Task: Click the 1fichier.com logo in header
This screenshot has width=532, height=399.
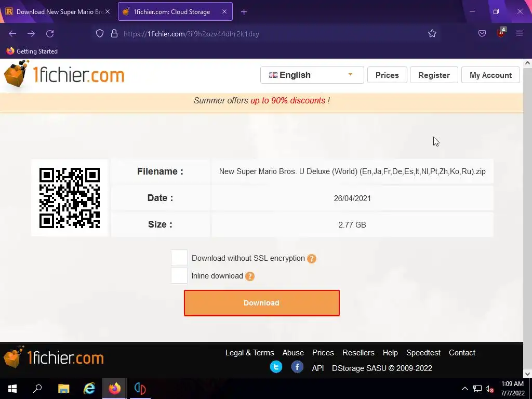Action: pos(64,74)
